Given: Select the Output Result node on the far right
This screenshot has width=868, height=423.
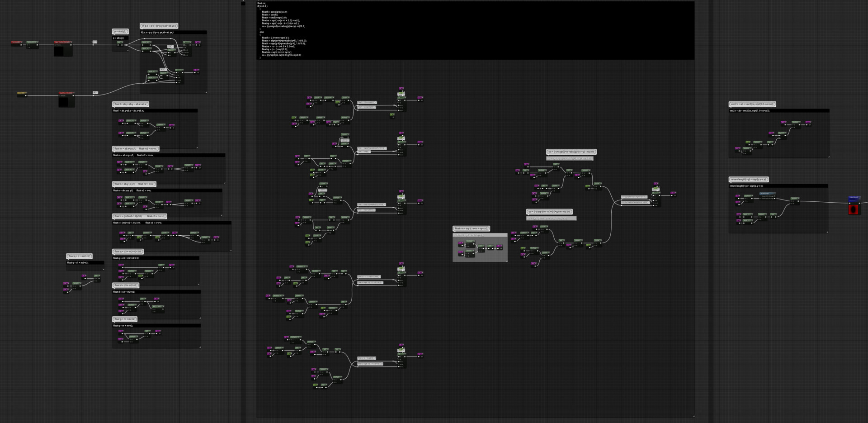Looking at the screenshot, I should [x=854, y=198].
